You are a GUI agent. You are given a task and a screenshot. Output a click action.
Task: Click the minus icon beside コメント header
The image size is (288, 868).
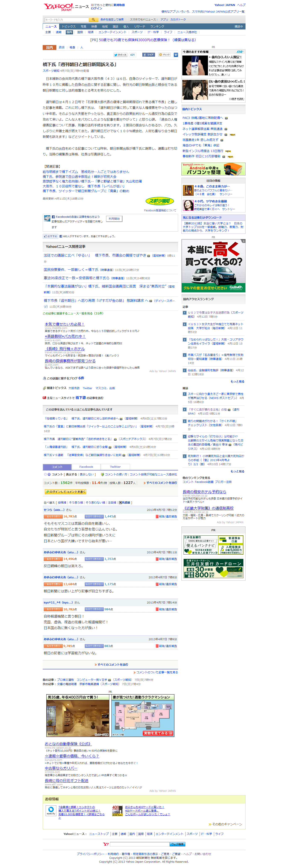pos(49,474)
